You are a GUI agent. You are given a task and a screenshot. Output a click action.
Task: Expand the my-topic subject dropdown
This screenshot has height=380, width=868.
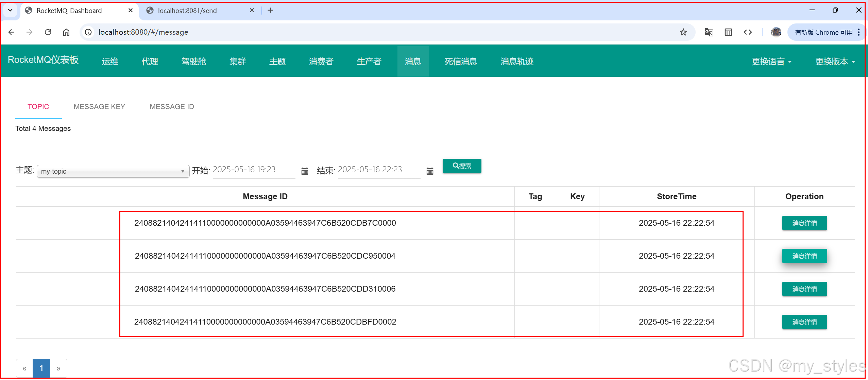(x=113, y=171)
